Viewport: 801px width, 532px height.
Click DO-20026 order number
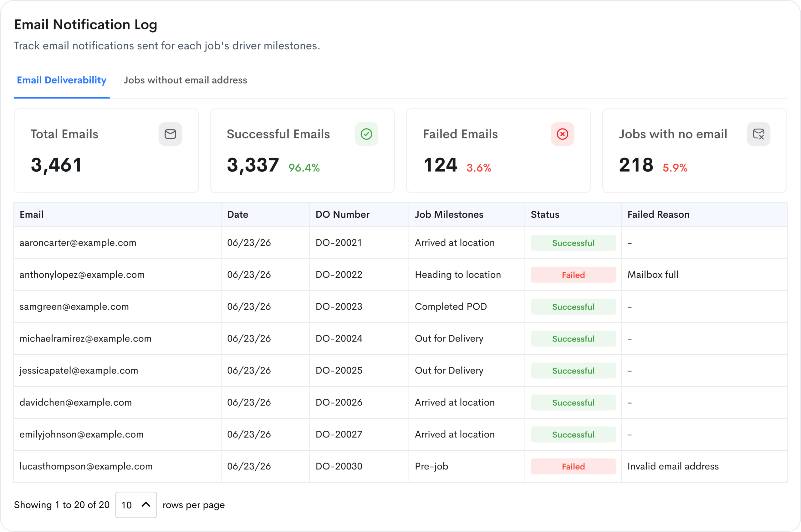tap(339, 403)
